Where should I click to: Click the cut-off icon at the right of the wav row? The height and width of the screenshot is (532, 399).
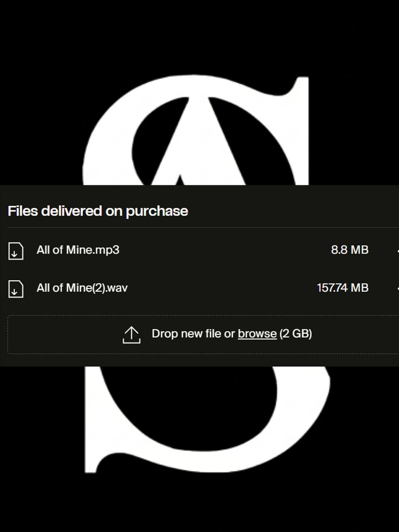pyautogui.click(x=397, y=289)
